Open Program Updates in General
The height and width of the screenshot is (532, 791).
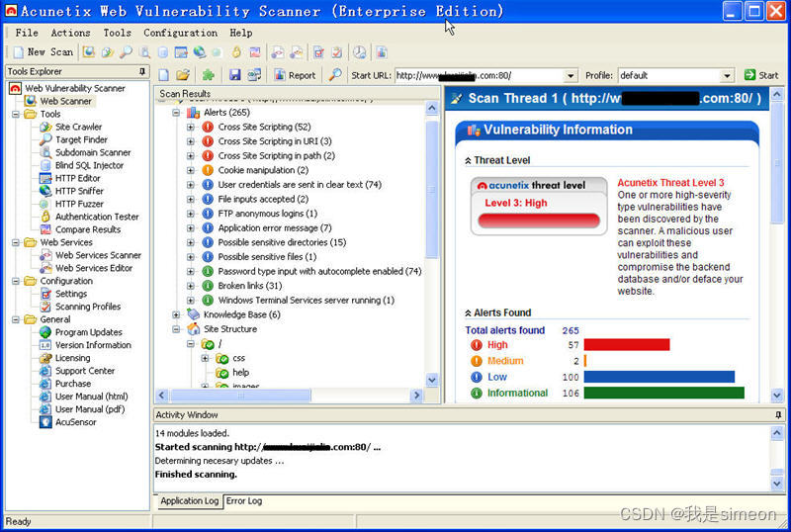(x=88, y=332)
